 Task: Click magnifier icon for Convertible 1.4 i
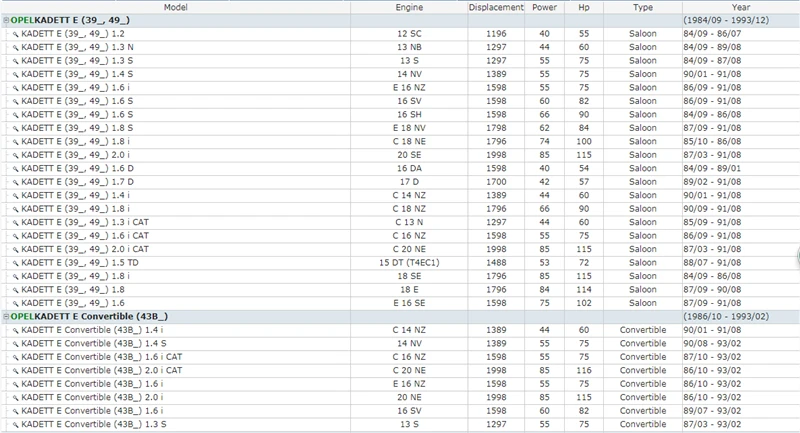click(x=16, y=330)
